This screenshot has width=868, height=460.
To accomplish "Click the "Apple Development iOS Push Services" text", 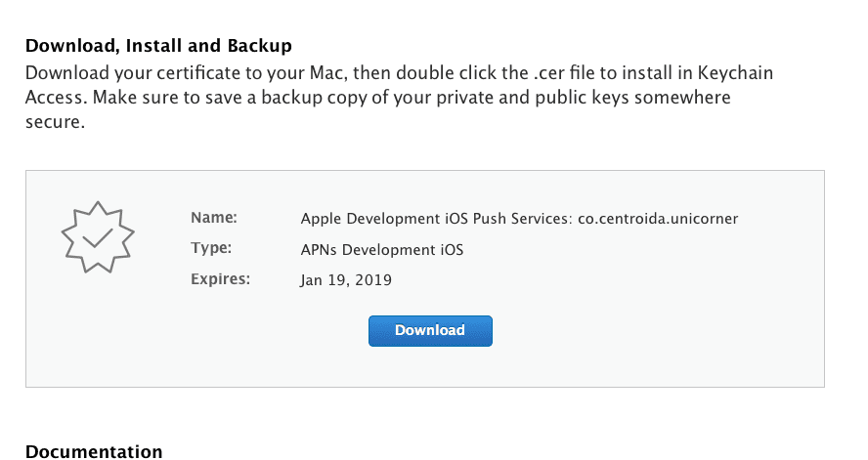I will pos(435,219).
